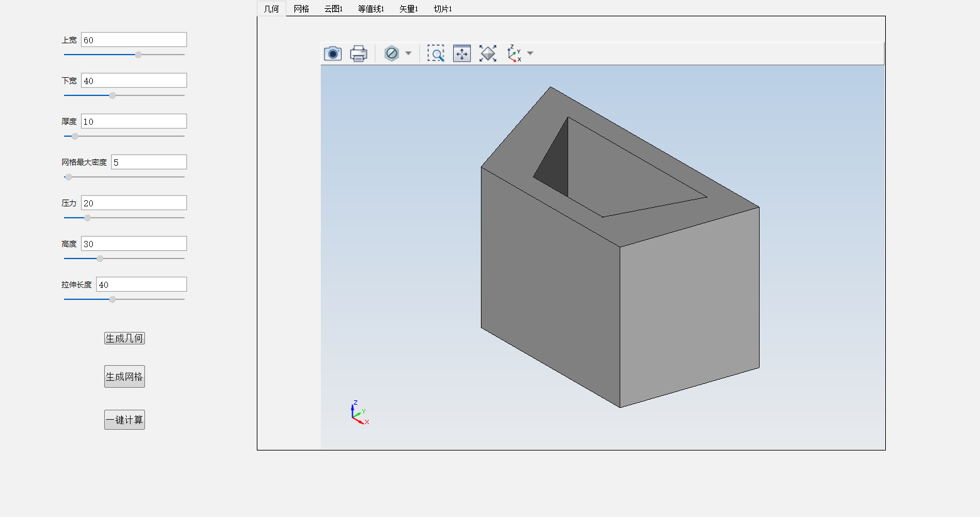Select the light-gray right face of the 3D model
Image resolution: width=980 pixels, height=517 pixels.
pos(689,307)
